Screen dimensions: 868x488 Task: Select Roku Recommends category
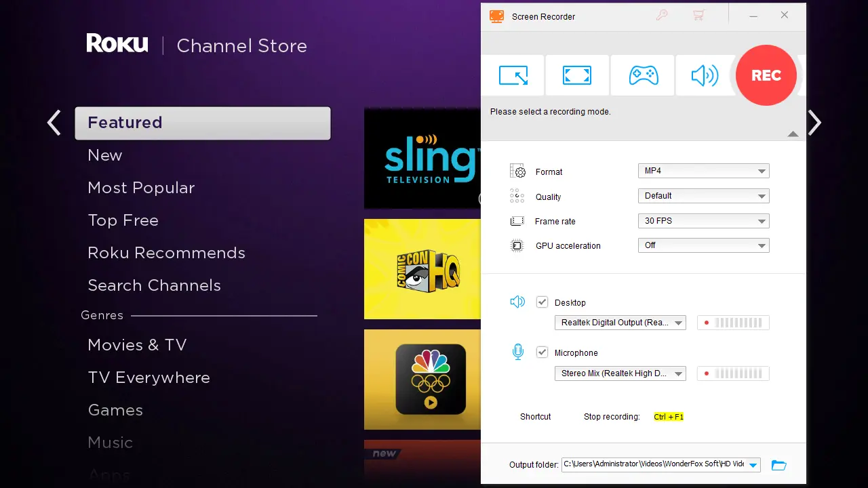tap(166, 253)
